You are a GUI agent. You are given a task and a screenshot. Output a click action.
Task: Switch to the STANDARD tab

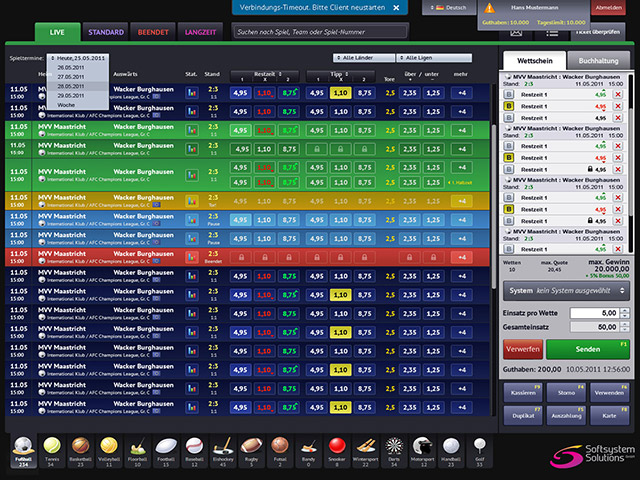point(106,32)
